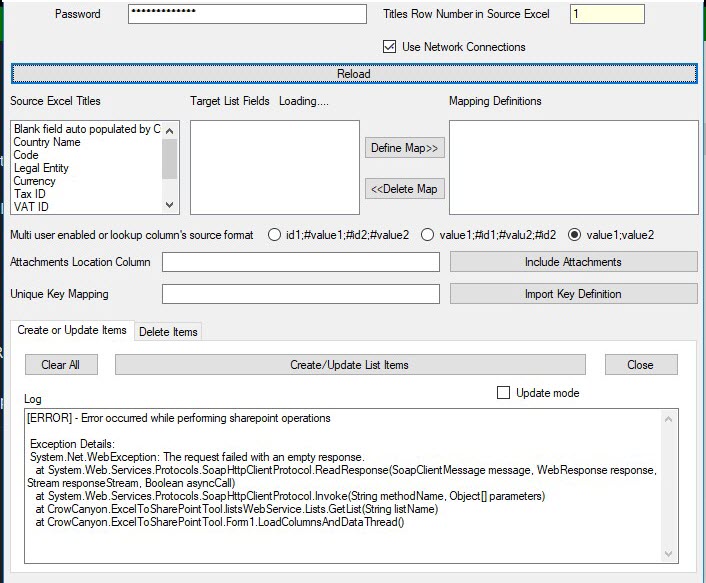Select id1;#value1;#id2;#value2 source format
Viewport: 706px width, 583px height.
point(274,235)
